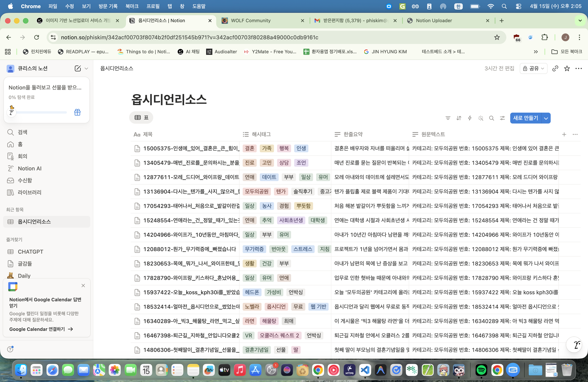The height and width of the screenshot is (382, 588).
Task: Copy page link icon in top bar
Action: click(x=555, y=68)
